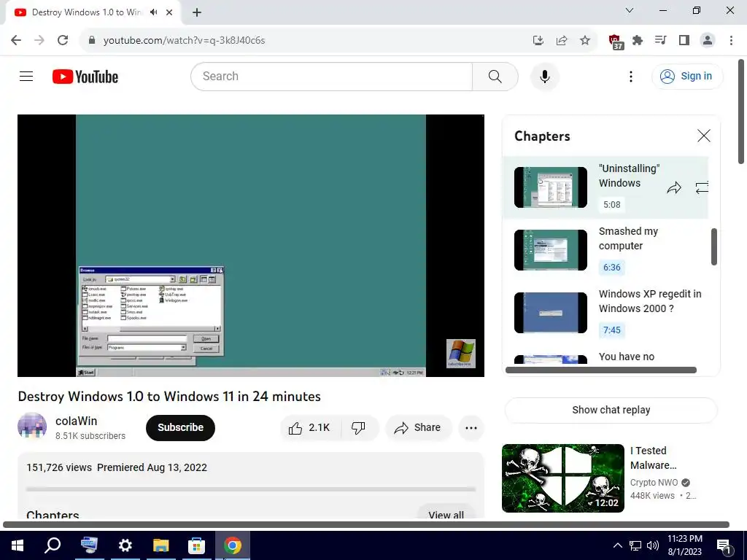Select "Smashed my computer" chapter title

(628, 238)
